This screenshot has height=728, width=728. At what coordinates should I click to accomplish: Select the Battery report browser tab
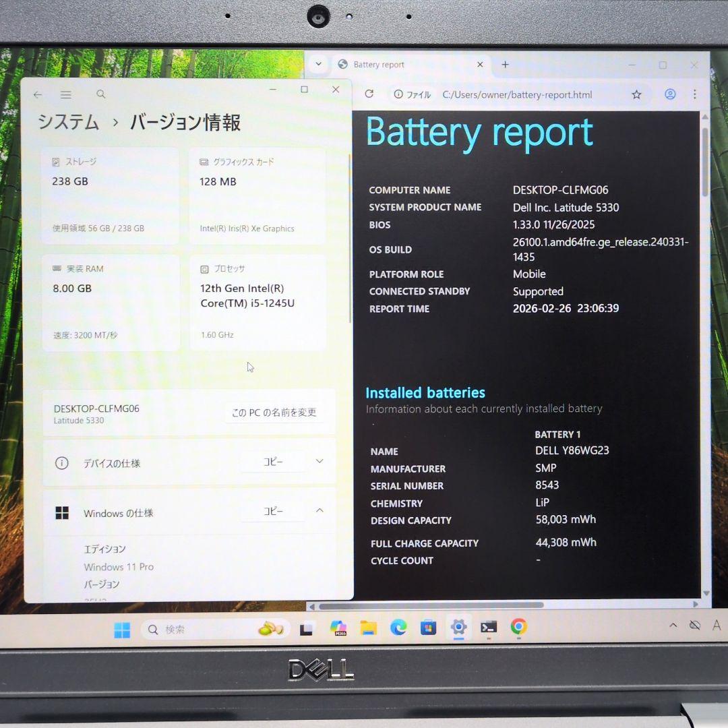coord(411,65)
